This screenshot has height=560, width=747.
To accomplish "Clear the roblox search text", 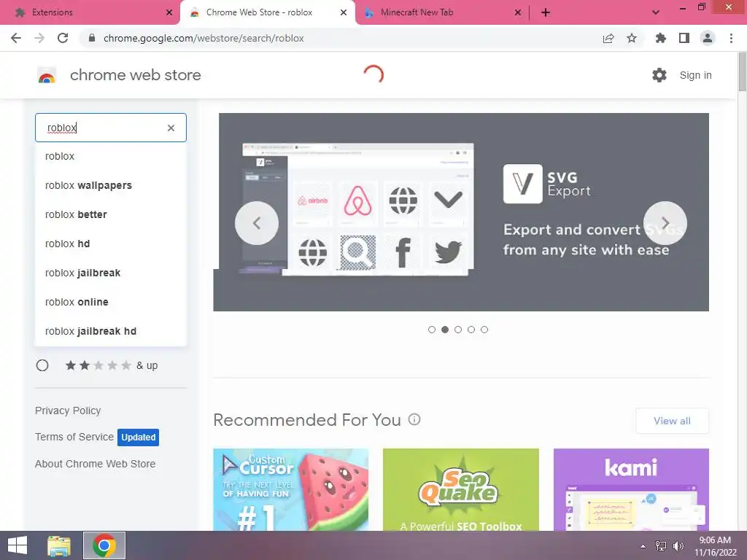I will coord(171,128).
